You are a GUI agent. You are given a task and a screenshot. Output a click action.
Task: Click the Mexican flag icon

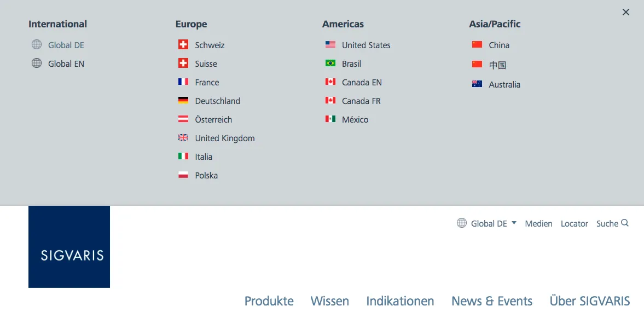(x=330, y=119)
